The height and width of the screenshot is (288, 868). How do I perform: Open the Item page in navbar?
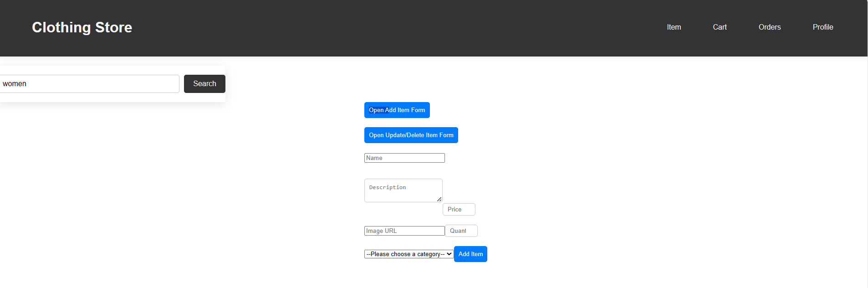tap(674, 27)
